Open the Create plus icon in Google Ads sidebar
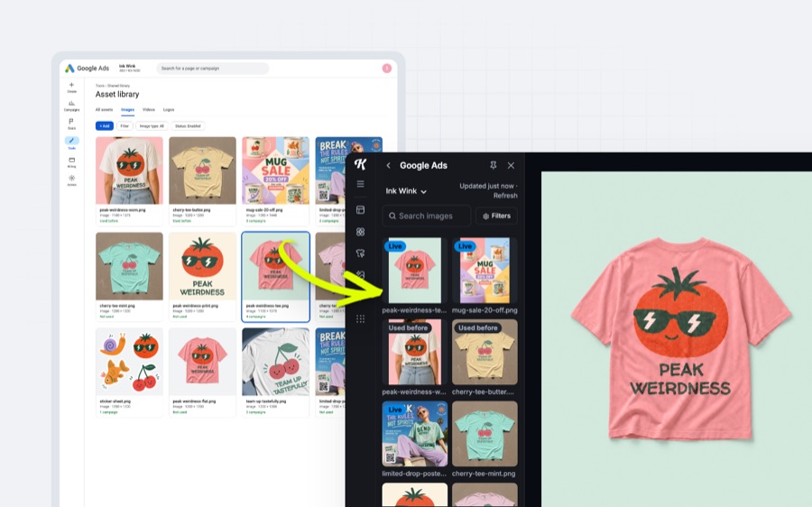This screenshot has width=812, height=507. coord(71,85)
